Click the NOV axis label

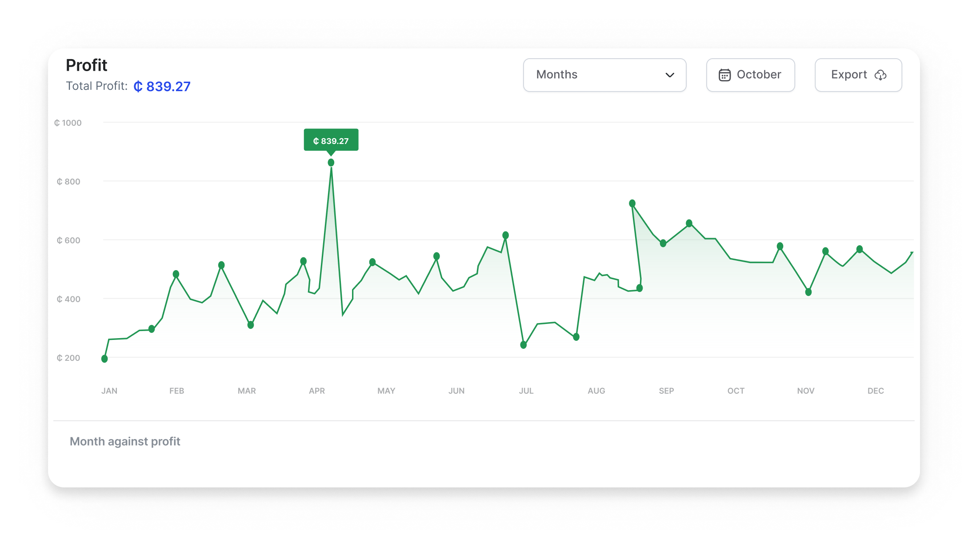click(x=806, y=391)
